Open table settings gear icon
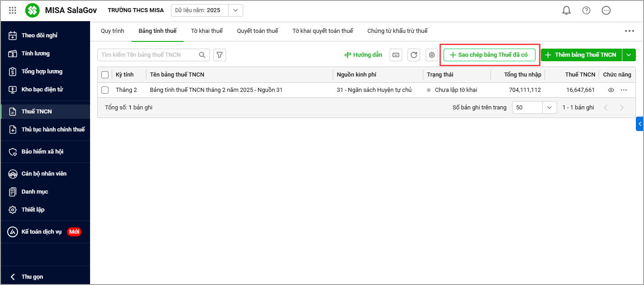The width and height of the screenshot is (644, 285). coord(432,55)
